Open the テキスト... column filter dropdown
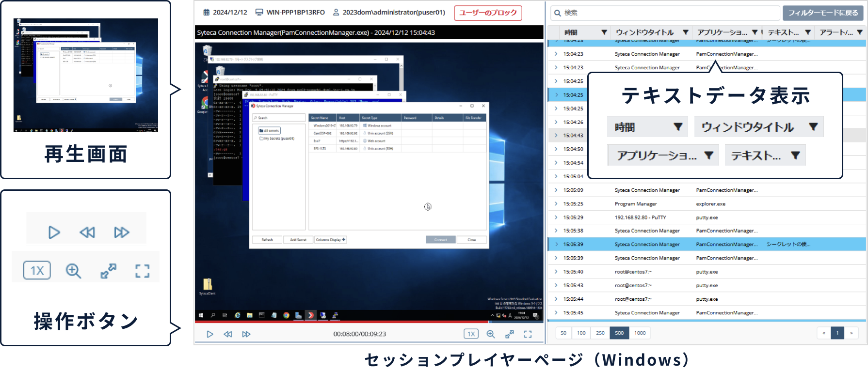The width and height of the screenshot is (868, 370). coord(808,32)
